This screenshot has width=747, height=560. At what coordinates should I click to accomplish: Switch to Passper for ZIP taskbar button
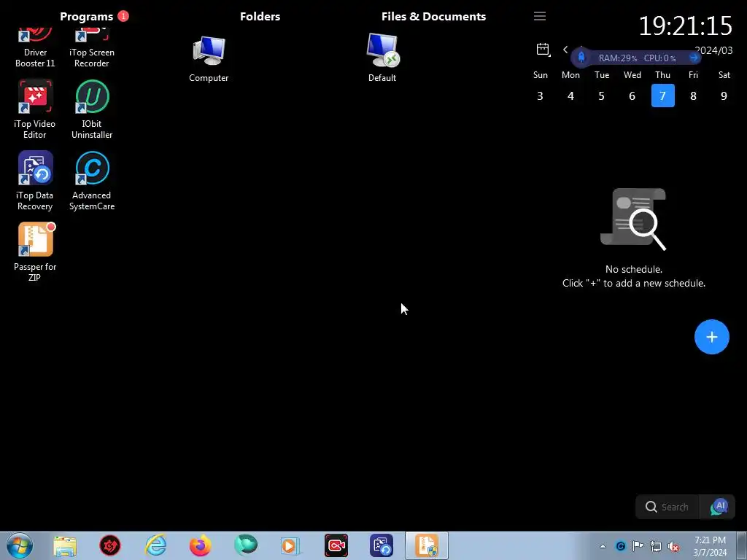(x=426, y=545)
